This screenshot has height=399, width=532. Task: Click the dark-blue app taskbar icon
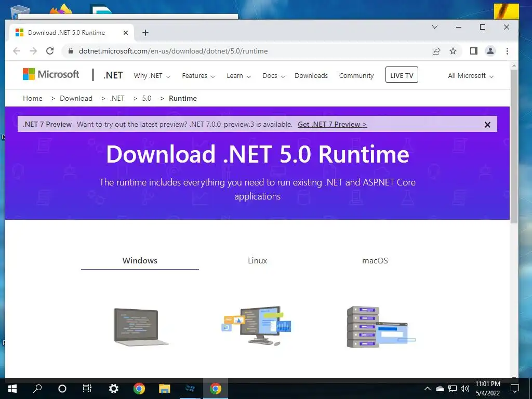190,389
